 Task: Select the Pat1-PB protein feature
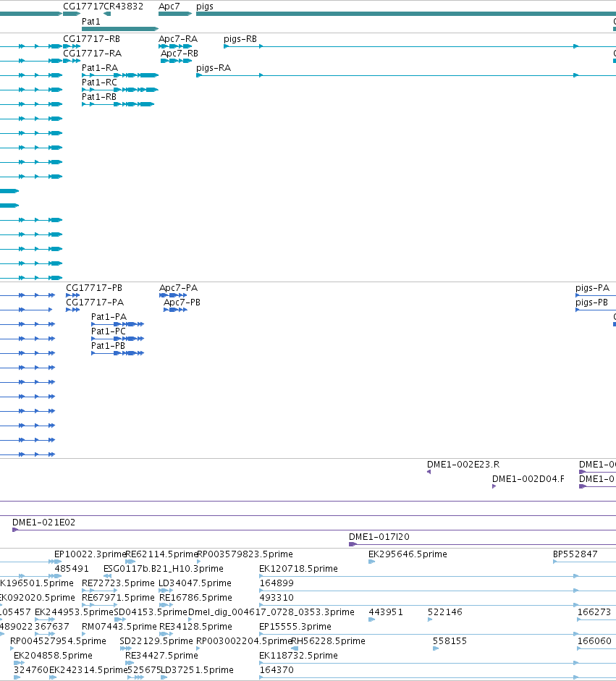[117, 353]
